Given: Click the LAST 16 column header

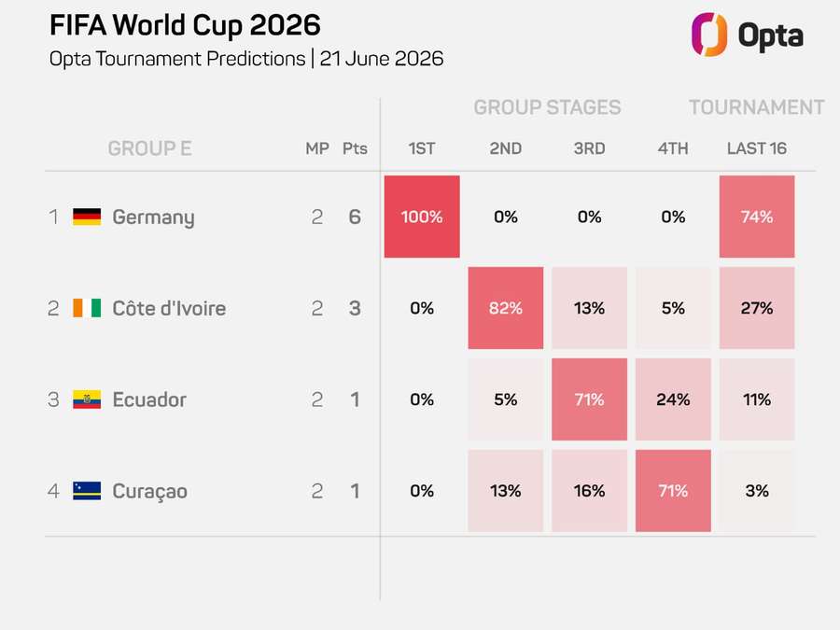Looking at the screenshot, I should click(757, 148).
